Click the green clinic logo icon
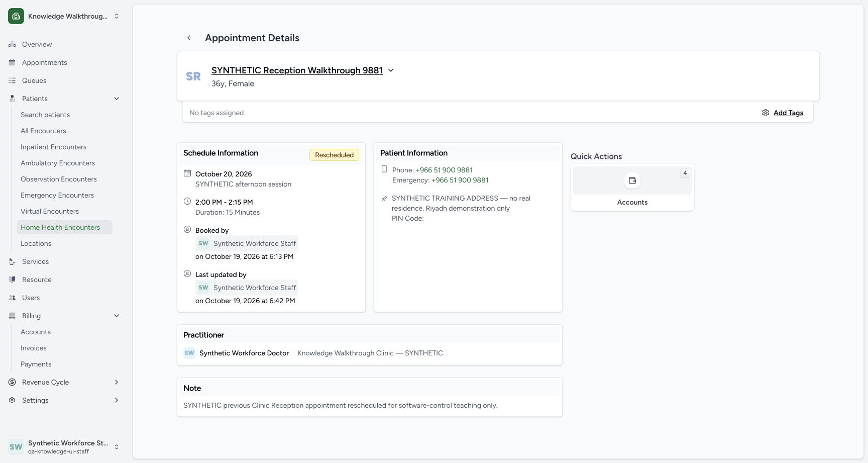 [16, 16]
